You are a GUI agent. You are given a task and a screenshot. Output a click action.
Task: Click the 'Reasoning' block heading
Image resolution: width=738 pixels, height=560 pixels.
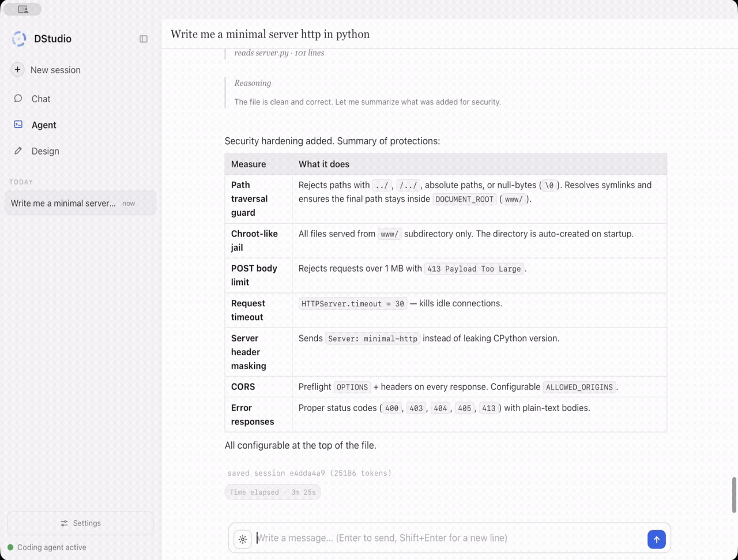click(x=253, y=83)
